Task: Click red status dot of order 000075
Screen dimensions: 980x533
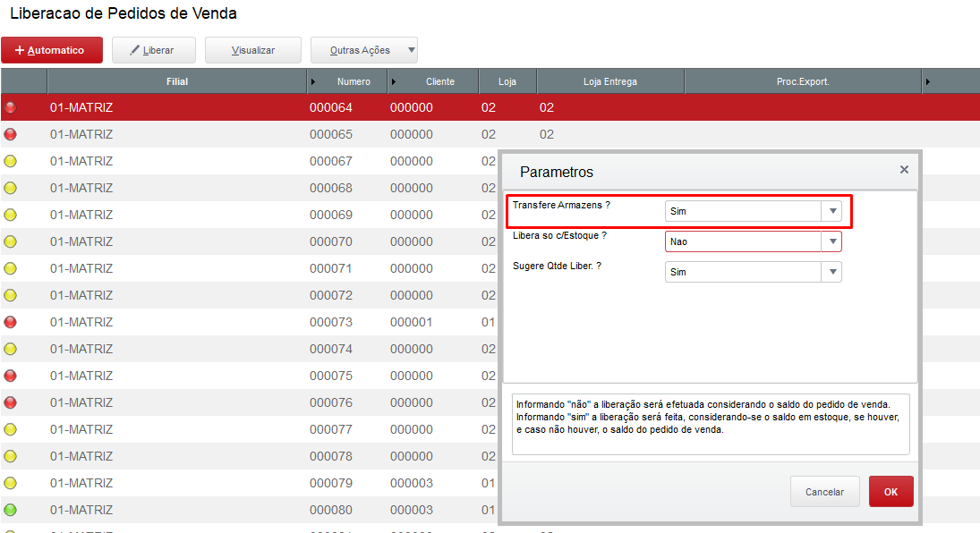Action: click(11, 376)
